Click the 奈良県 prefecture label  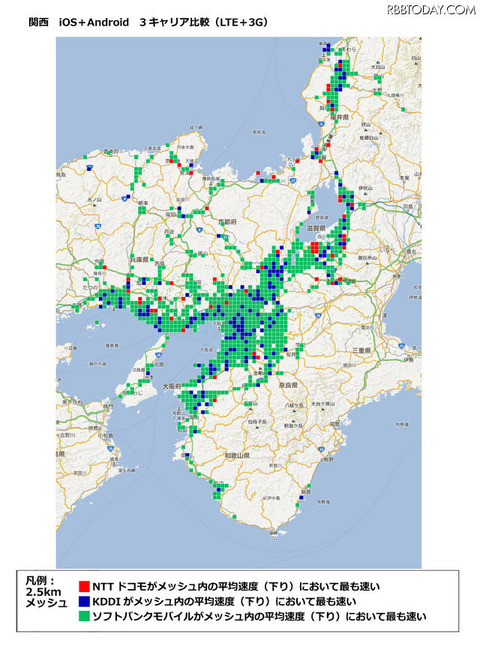click(288, 385)
